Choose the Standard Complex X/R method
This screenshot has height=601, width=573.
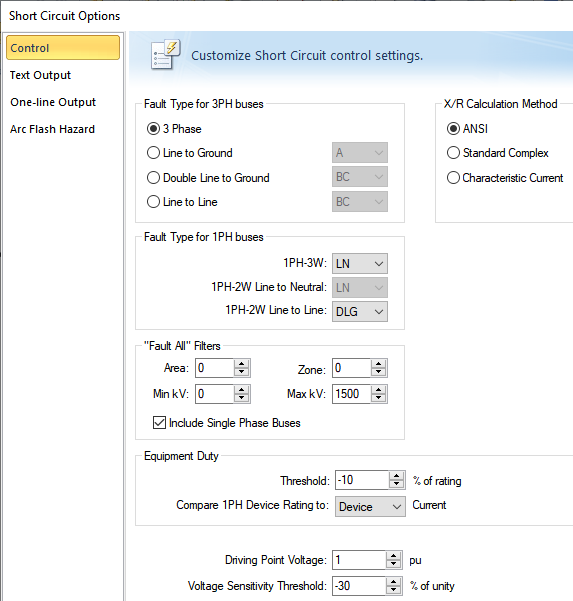click(498, 153)
